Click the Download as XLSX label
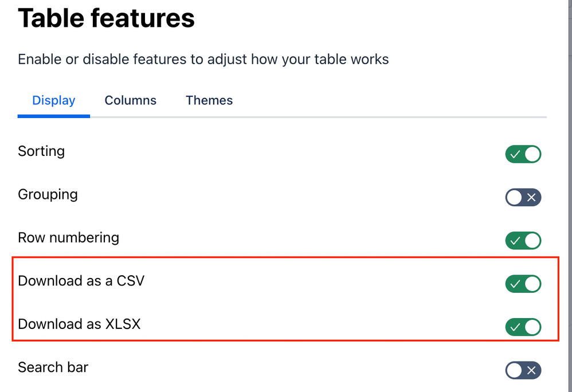 pos(79,324)
